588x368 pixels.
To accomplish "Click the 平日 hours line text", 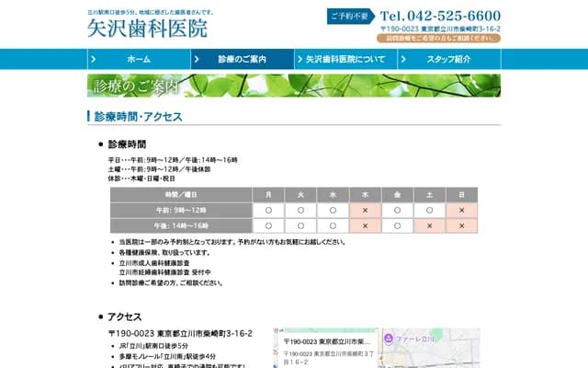I will coord(173,160).
